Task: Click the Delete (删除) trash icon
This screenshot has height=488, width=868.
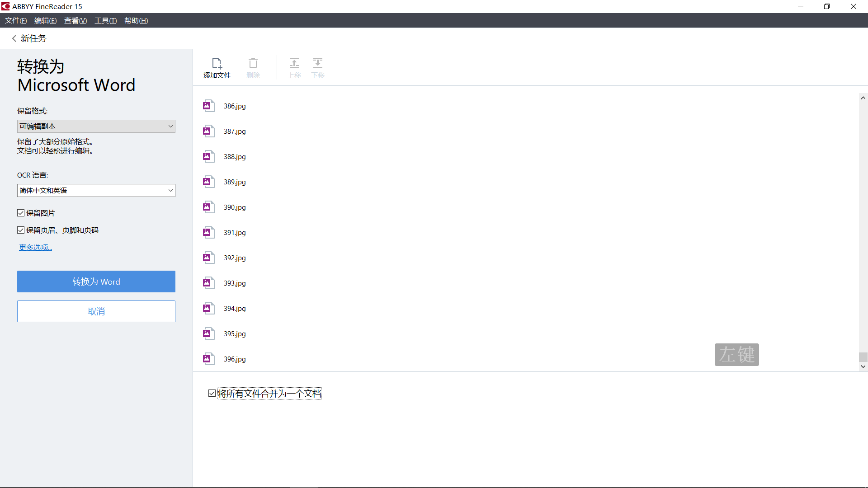Action: click(x=253, y=63)
